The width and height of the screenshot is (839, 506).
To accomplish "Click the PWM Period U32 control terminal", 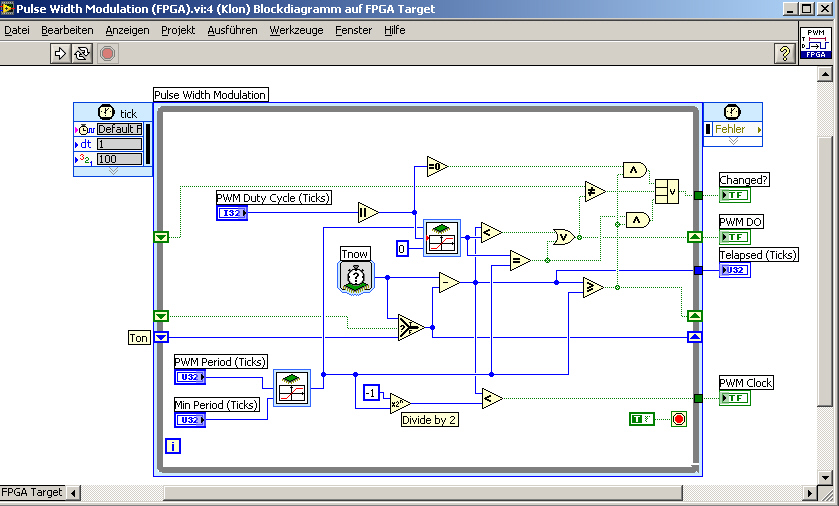I will [x=190, y=377].
